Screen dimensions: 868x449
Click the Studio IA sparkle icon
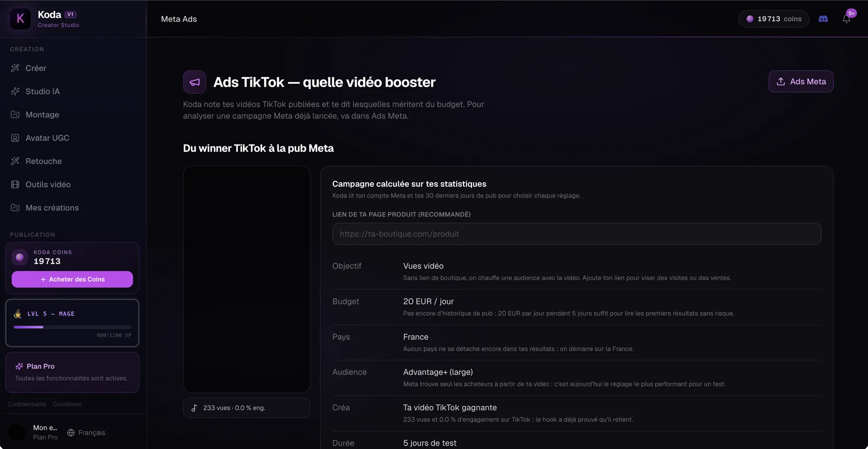coord(15,91)
